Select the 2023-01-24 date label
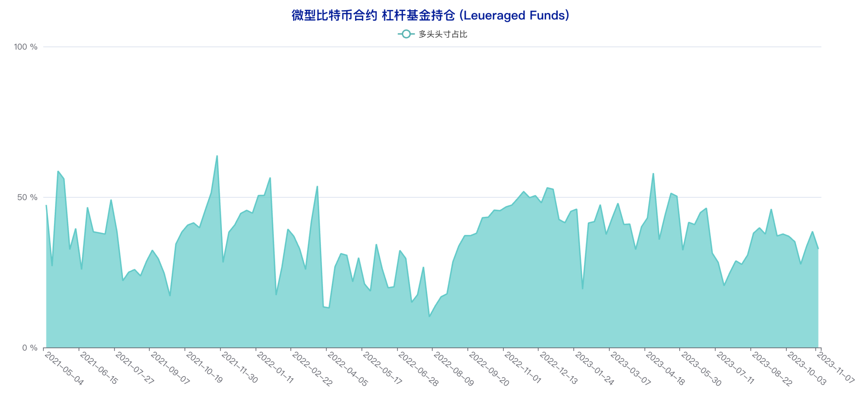 [x=595, y=369]
